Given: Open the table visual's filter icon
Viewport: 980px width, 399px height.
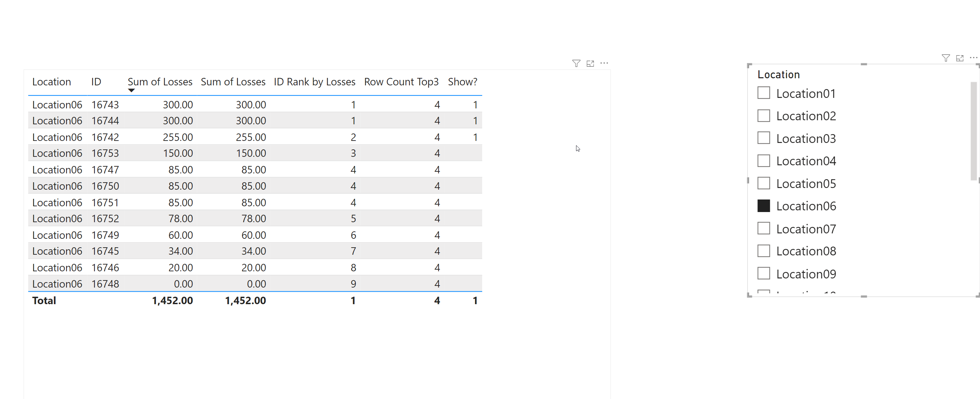Looking at the screenshot, I should click(x=576, y=64).
